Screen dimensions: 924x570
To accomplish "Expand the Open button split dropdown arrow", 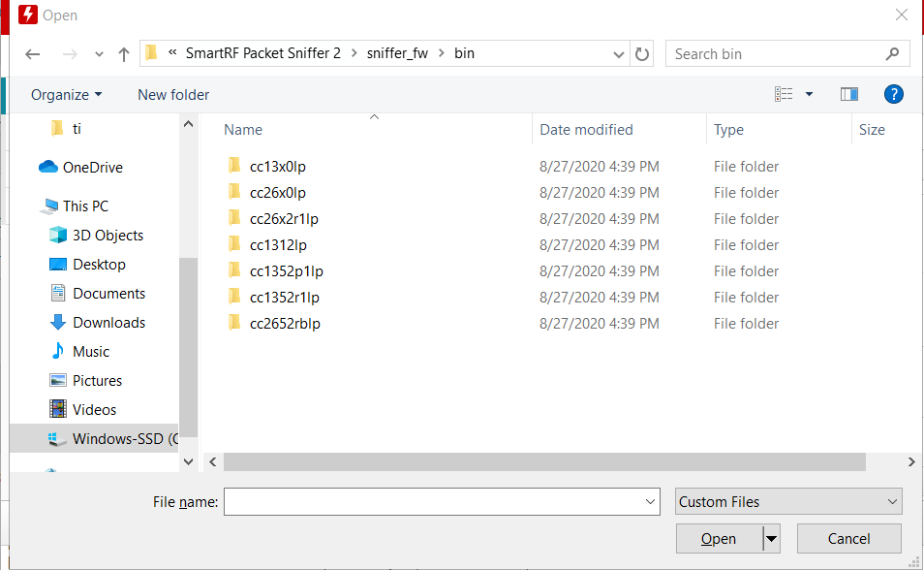I will 771,538.
